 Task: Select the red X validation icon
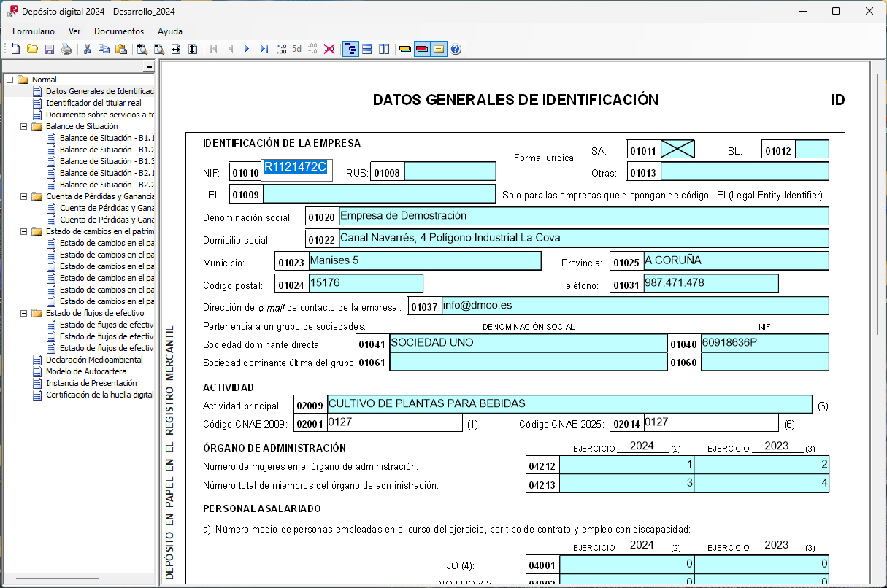[x=329, y=49]
